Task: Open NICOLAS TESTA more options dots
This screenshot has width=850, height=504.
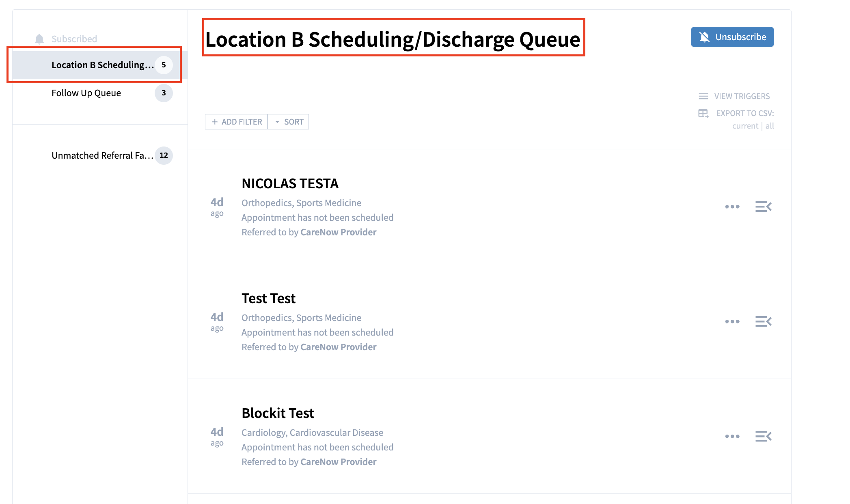Action: pyautogui.click(x=732, y=207)
